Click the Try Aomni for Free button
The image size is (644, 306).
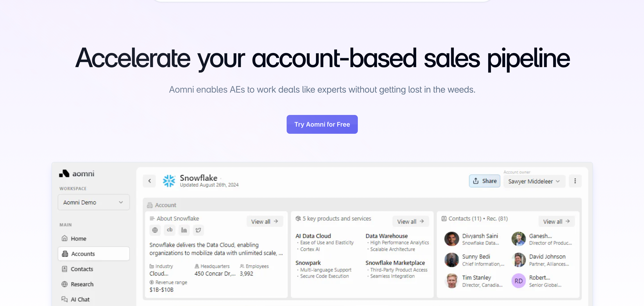(322, 124)
